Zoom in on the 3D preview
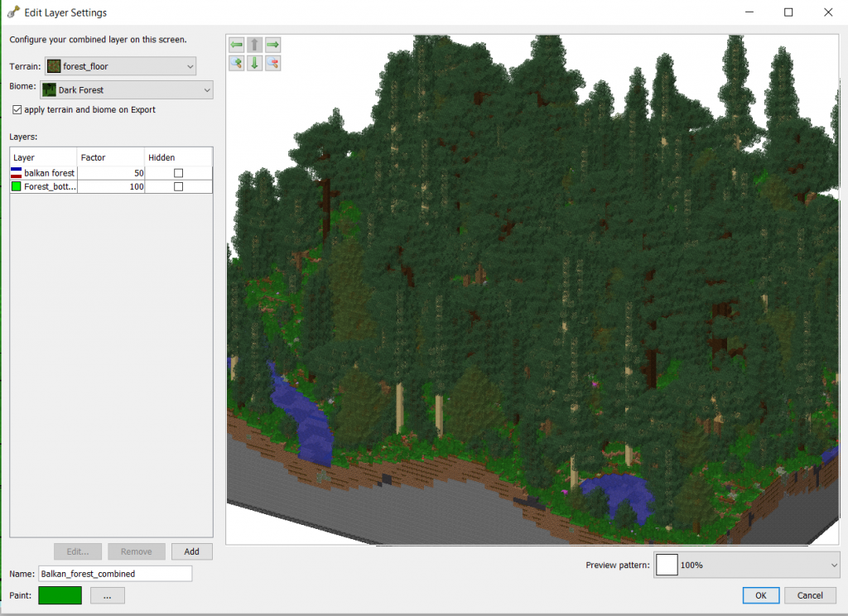Viewport: 848px width, 616px height. (x=236, y=63)
